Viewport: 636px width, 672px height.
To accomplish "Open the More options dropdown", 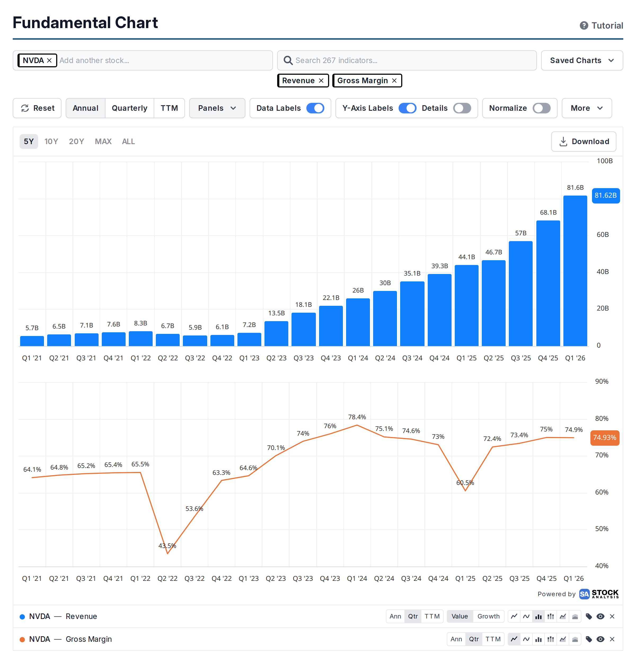I will pos(587,108).
